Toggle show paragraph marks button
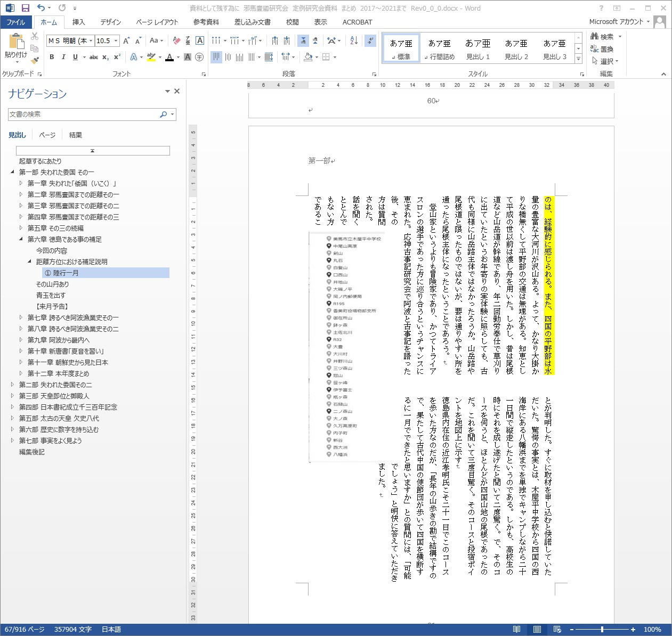The width and height of the screenshot is (672, 636). 370,40
